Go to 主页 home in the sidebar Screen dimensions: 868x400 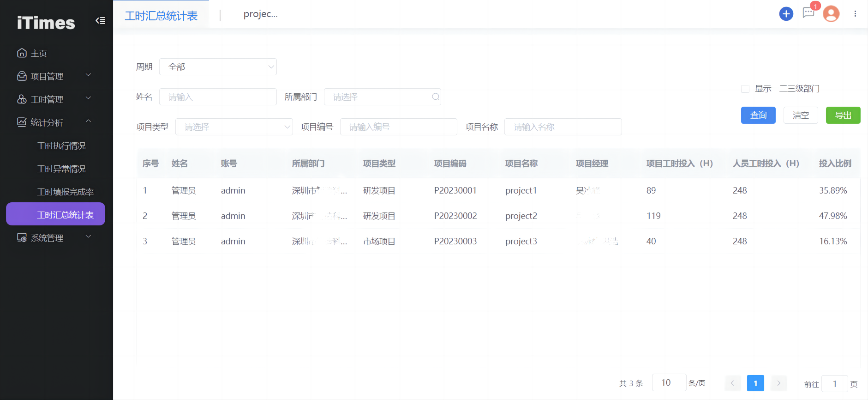(39, 53)
